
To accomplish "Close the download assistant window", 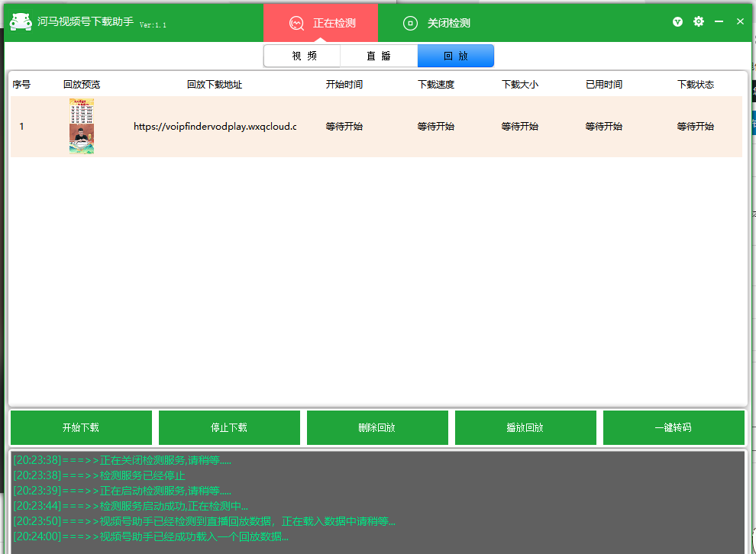I will coord(740,22).
